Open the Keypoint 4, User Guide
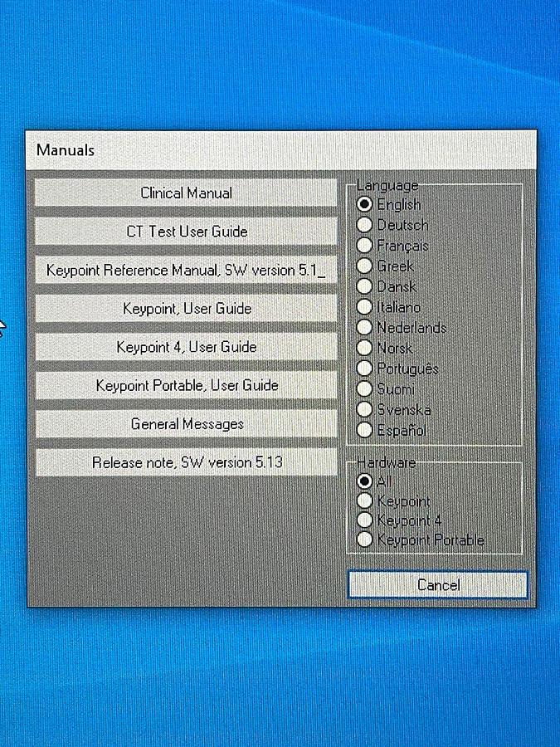The image size is (560, 747). point(186,347)
